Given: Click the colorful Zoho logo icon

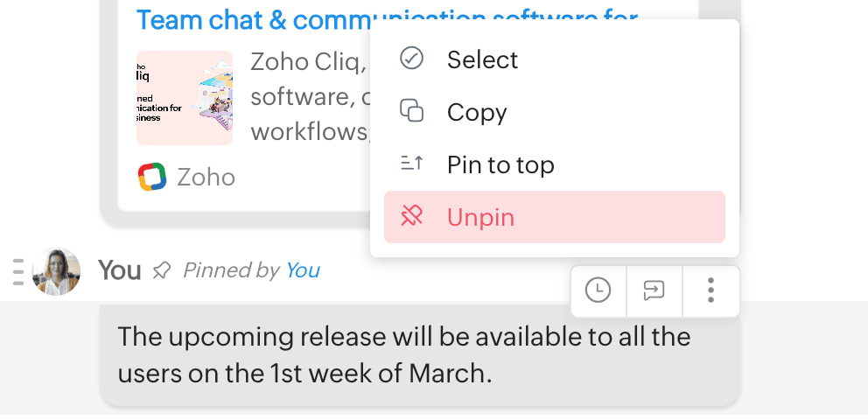Looking at the screenshot, I should coord(152,178).
